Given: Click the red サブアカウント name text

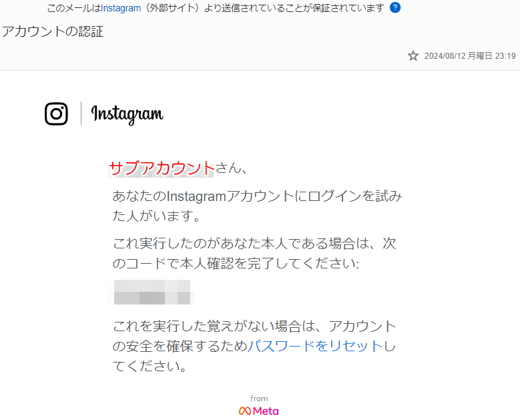Looking at the screenshot, I should [x=162, y=168].
